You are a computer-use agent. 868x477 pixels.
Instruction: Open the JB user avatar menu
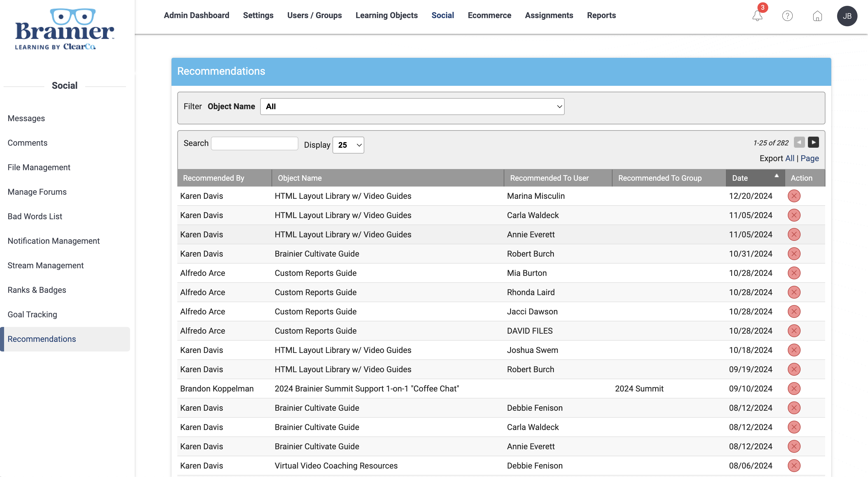(847, 16)
